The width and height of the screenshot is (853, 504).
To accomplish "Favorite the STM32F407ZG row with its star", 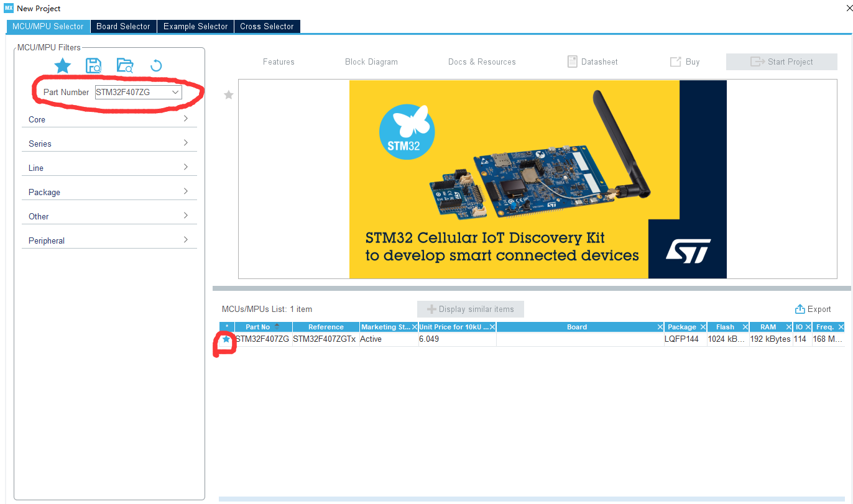I will click(226, 340).
